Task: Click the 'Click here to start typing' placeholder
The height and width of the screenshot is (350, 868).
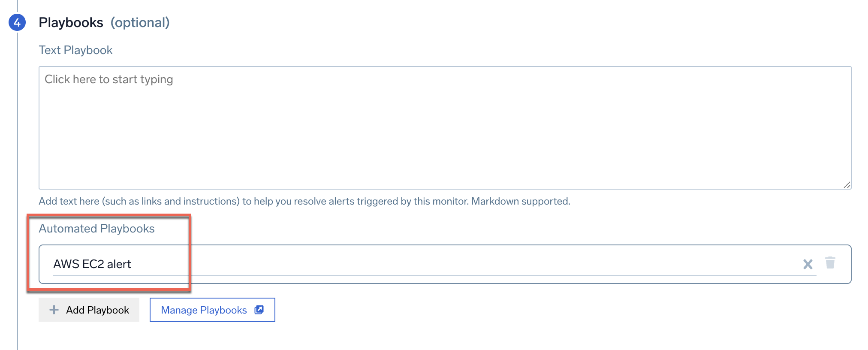Action: [109, 79]
